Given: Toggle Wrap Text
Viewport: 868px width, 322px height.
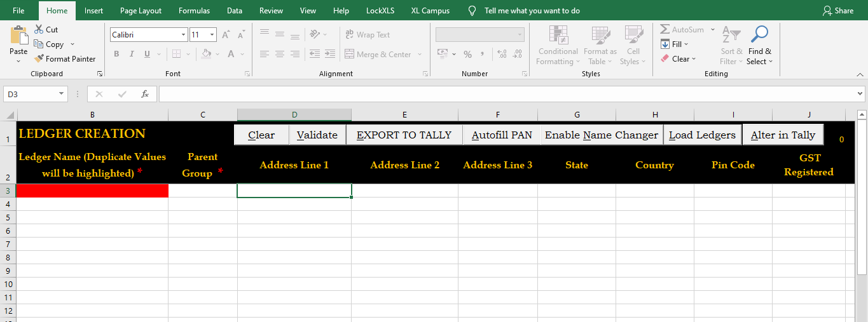Looking at the screenshot, I should tap(368, 34).
